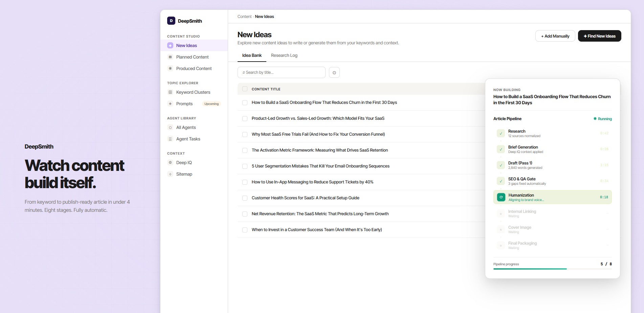The height and width of the screenshot is (313, 644).
Task: Click the "5 / 8" progress count
Action: (x=606, y=264)
